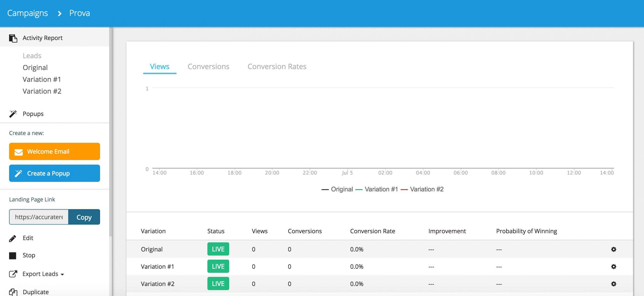
Task: Click the Duplicate icon
Action: pos(12,291)
